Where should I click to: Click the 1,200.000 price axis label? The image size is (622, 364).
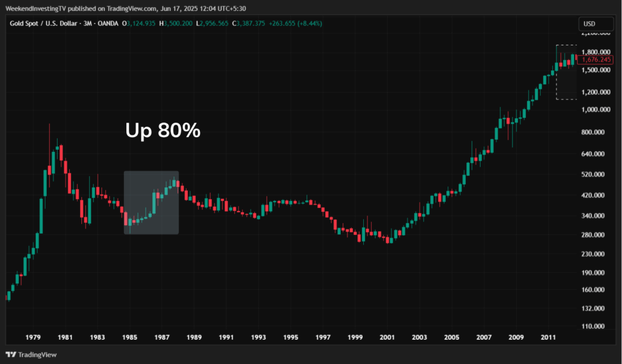tap(596, 92)
